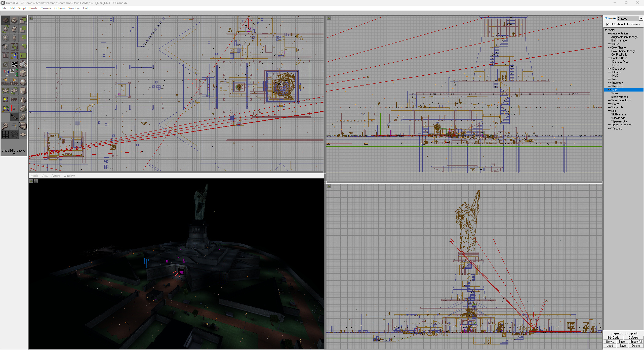The width and height of the screenshot is (644, 350).
Task: Open the Brush menu
Action: pos(33,8)
